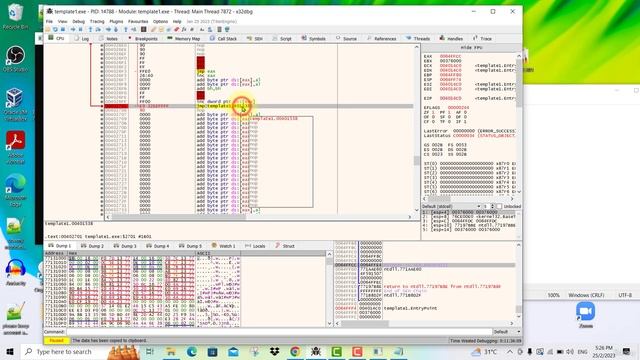Click the Hide FPU button
Viewport: 640px width, 360px height.
coord(471,48)
